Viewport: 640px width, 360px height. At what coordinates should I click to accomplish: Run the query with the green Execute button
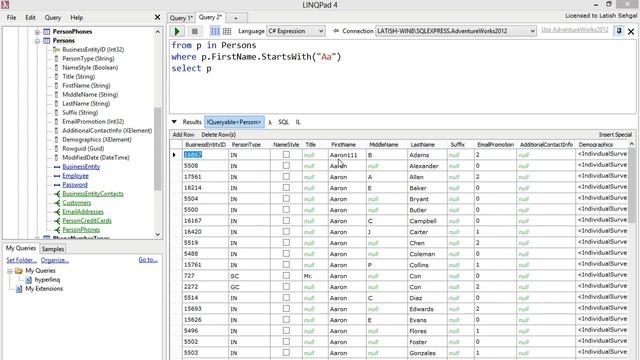pos(177,31)
